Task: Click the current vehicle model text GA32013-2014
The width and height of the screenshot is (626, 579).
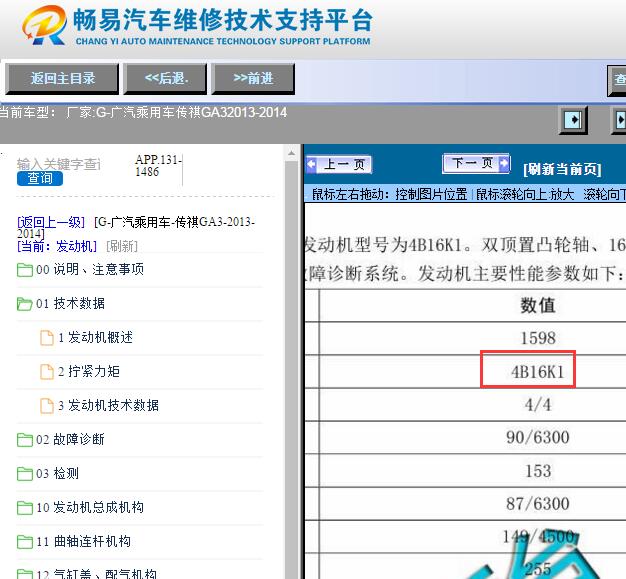Action: tap(244, 113)
